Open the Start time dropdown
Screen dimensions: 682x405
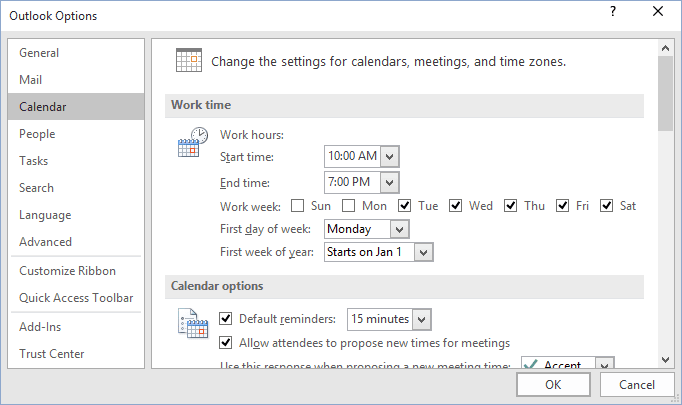tap(390, 157)
